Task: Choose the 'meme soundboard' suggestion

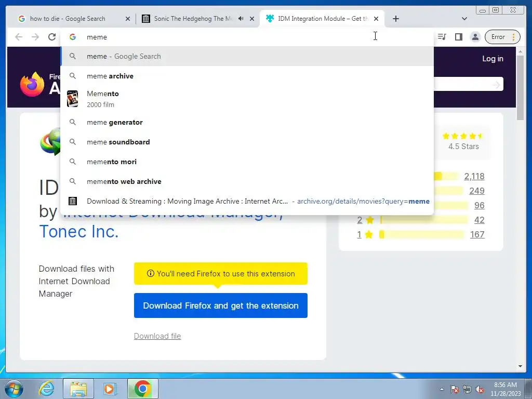Action: (247, 142)
